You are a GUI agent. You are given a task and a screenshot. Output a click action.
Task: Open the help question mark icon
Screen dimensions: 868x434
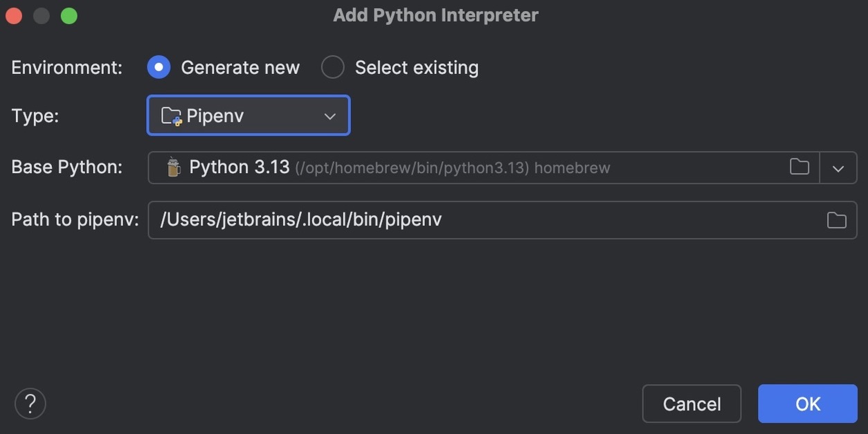click(x=30, y=404)
